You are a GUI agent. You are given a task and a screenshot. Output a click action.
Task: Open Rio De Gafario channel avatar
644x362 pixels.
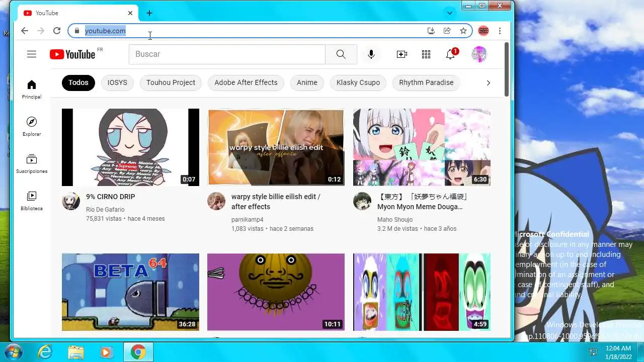click(71, 201)
